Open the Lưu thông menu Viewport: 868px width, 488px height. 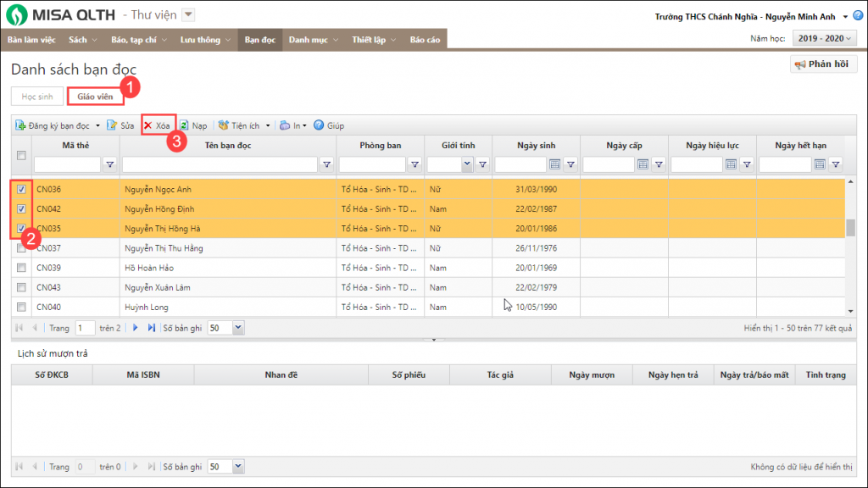[x=204, y=40]
